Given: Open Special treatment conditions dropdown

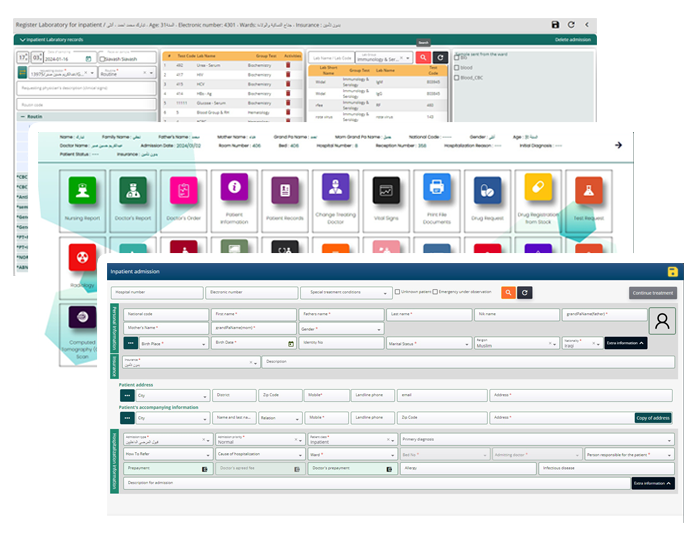Looking at the screenshot, I should pyautogui.click(x=345, y=292).
